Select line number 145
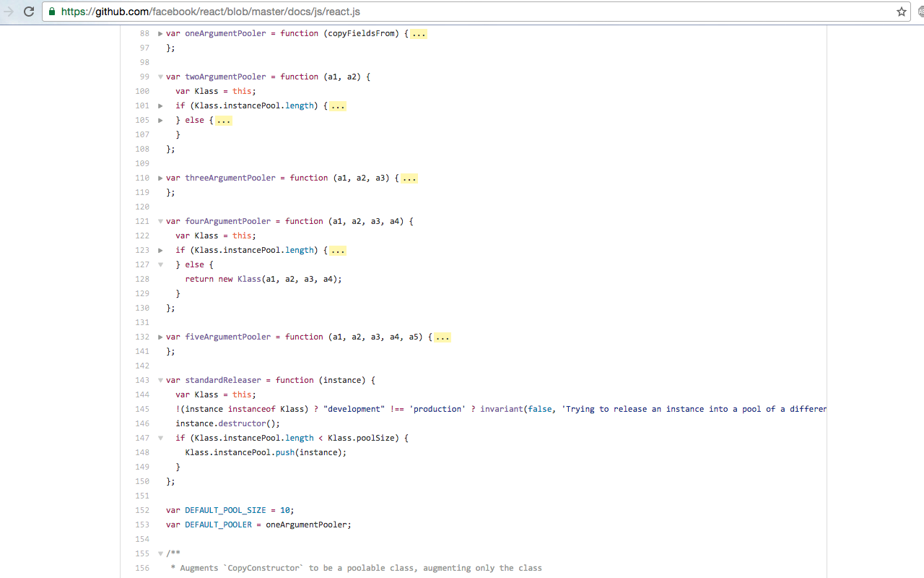Image resolution: width=924 pixels, height=578 pixels. [142, 409]
